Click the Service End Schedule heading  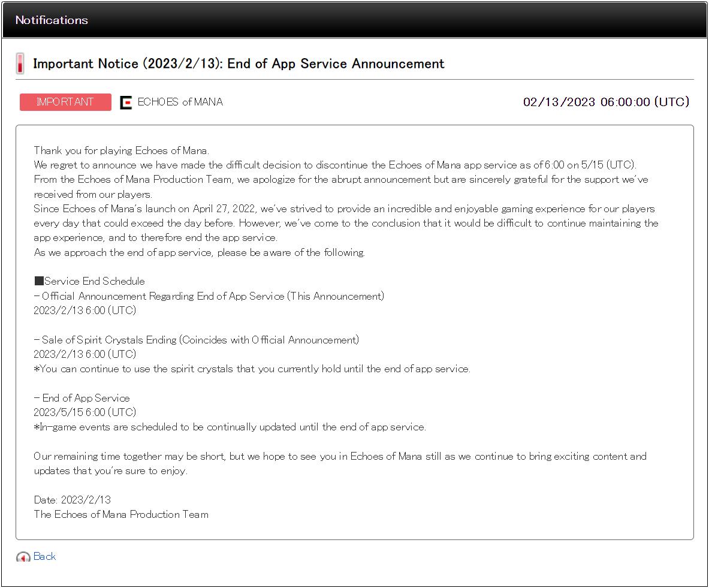tap(89, 281)
